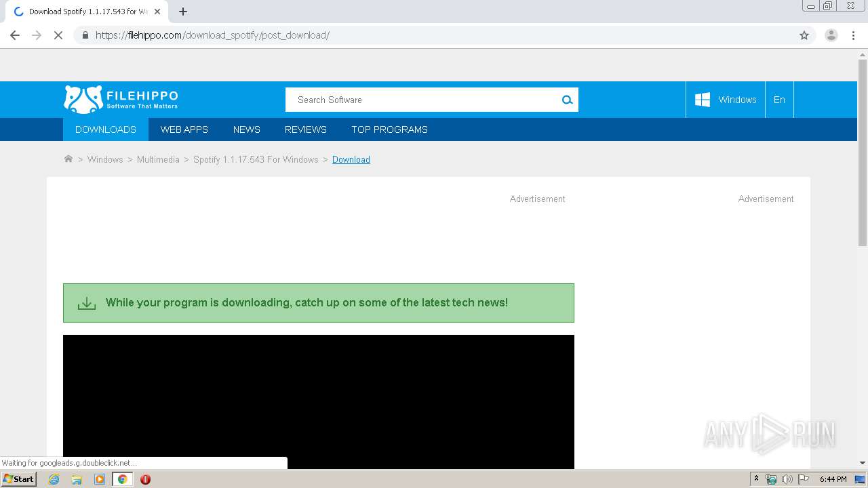Click the scrollbar down arrow
868x488 pixels.
(863, 463)
